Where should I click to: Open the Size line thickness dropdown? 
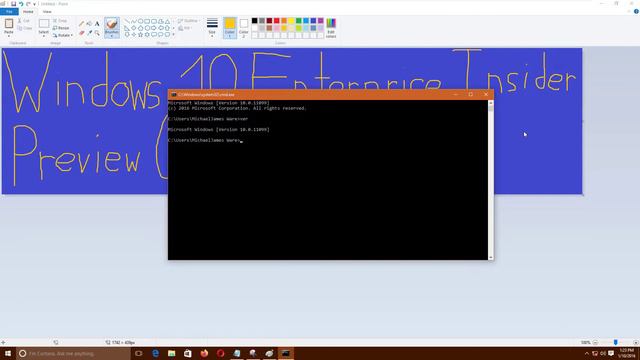pyautogui.click(x=212, y=28)
